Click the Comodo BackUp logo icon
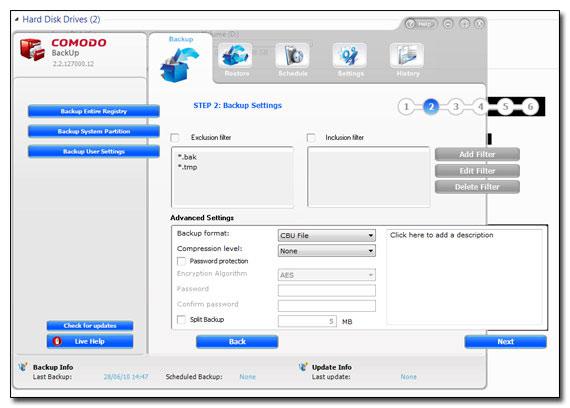This screenshot has height=408, width=570. [x=32, y=50]
